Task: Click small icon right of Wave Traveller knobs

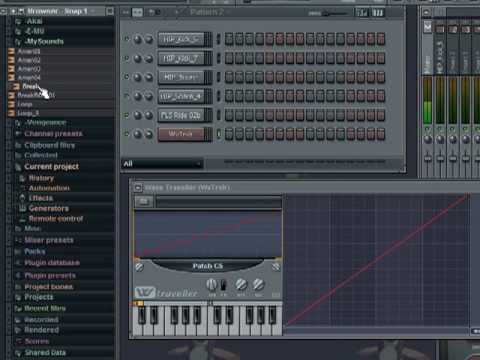Action: pyautogui.click(x=276, y=295)
